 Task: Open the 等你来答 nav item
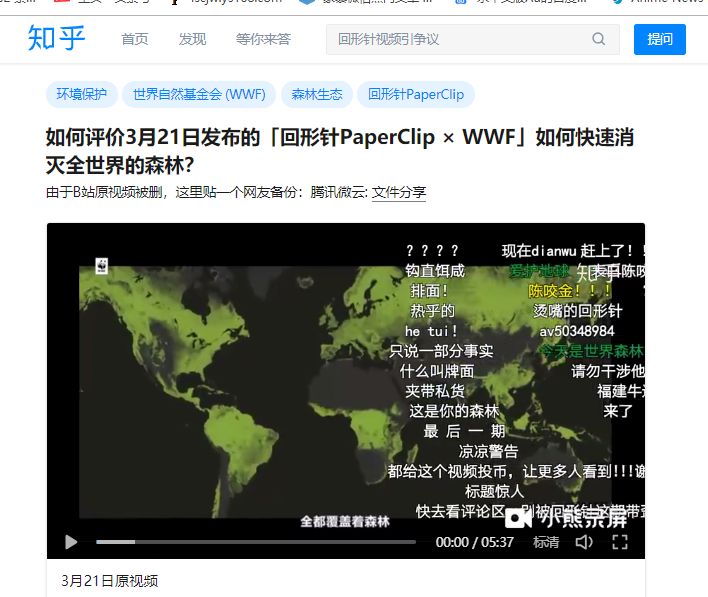263,39
